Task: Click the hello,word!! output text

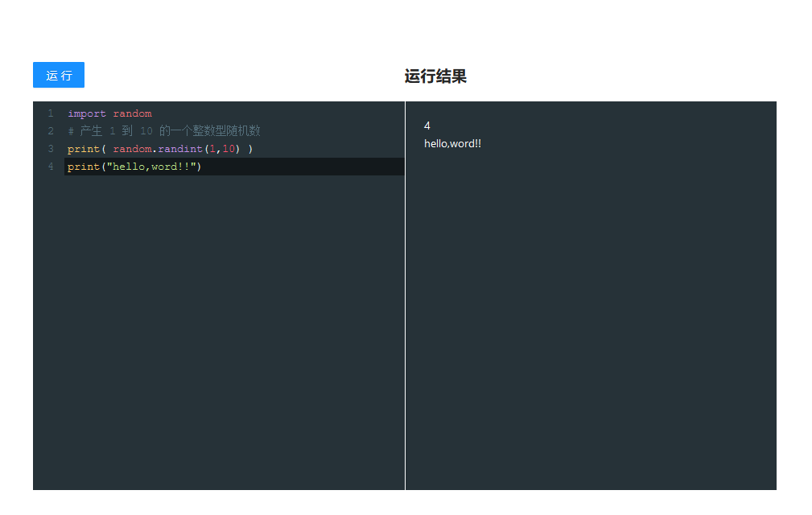Action: [x=452, y=143]
